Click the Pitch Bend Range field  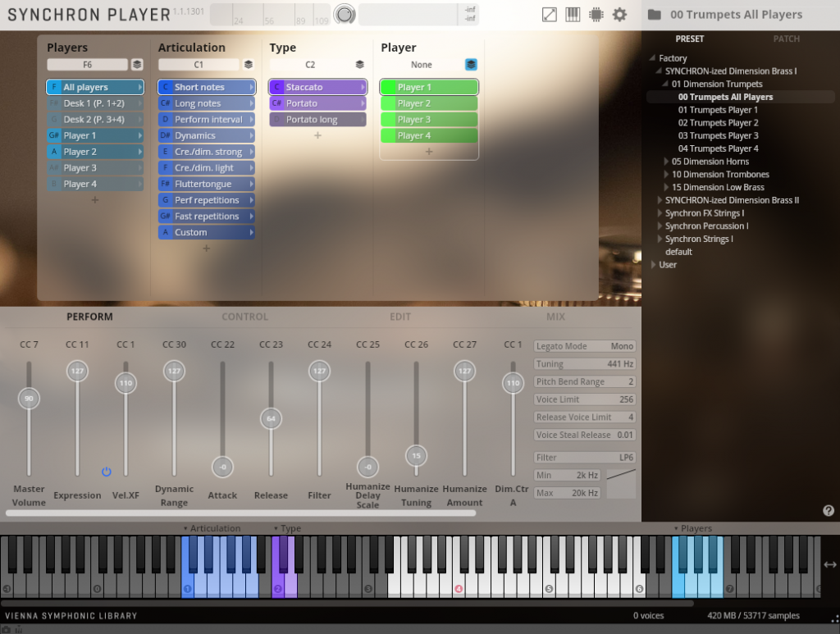click(585, 381)
